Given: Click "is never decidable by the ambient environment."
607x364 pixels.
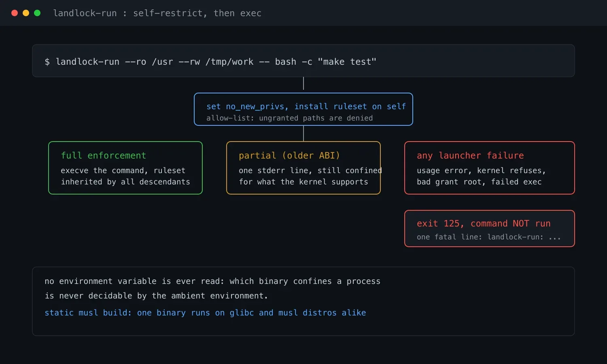Looking at the screenshot, I should (x=156, y=296).
